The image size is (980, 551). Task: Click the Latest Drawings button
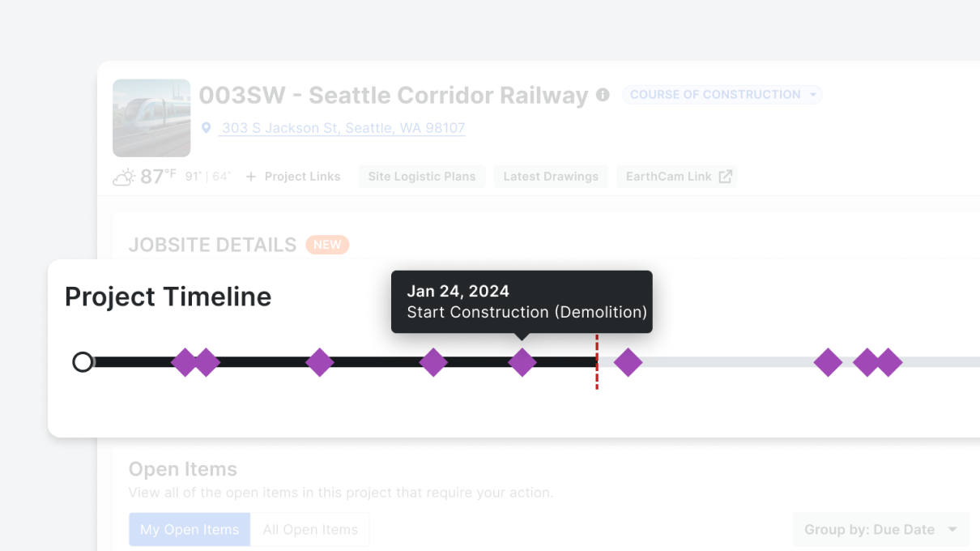coord(551,176)
